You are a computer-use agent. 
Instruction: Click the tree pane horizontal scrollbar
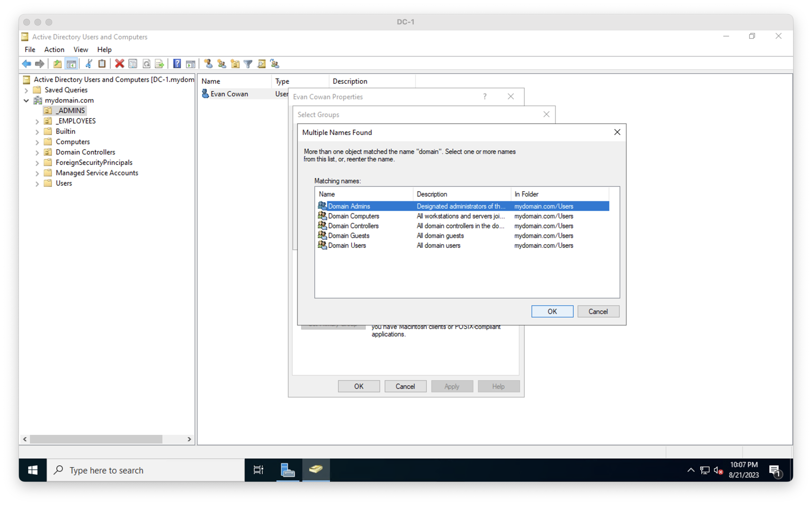tap(96, 439)
